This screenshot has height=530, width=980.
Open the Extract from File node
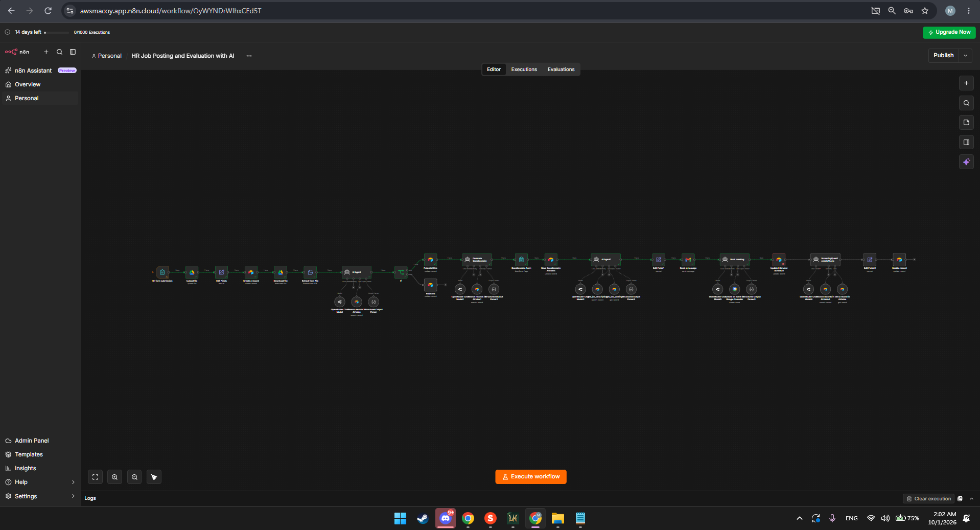pos(310,272)
